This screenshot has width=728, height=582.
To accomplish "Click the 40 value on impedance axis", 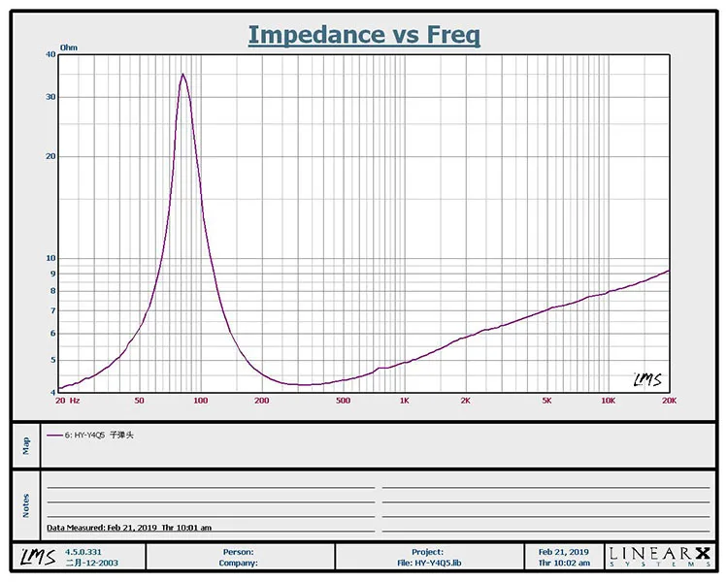I will tap(50, 54).
